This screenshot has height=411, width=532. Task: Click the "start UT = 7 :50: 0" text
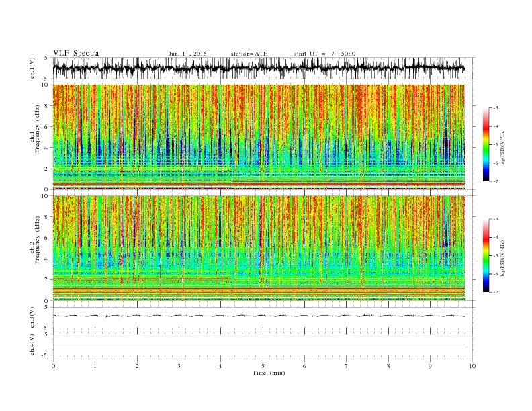(324, 54)
